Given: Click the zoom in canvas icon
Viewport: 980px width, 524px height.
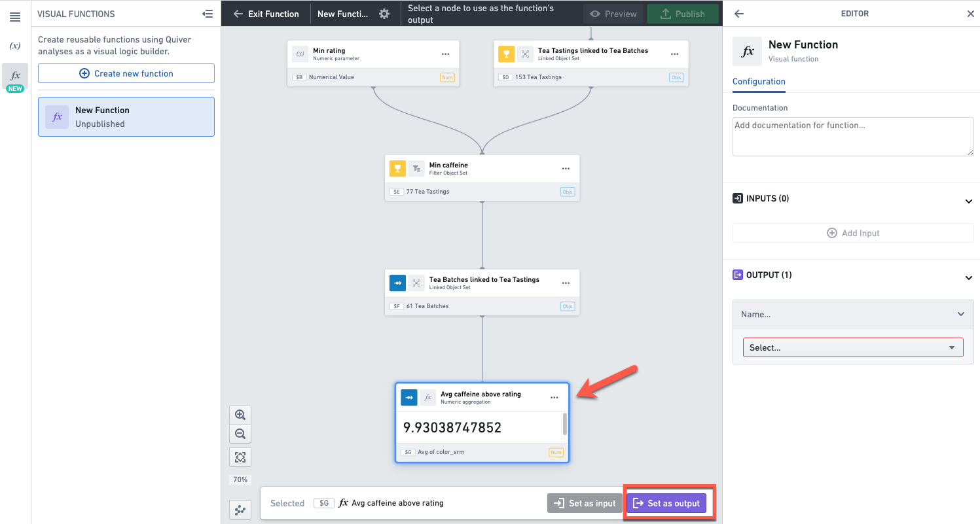Looking at the screenshot, I should (240, 415).
